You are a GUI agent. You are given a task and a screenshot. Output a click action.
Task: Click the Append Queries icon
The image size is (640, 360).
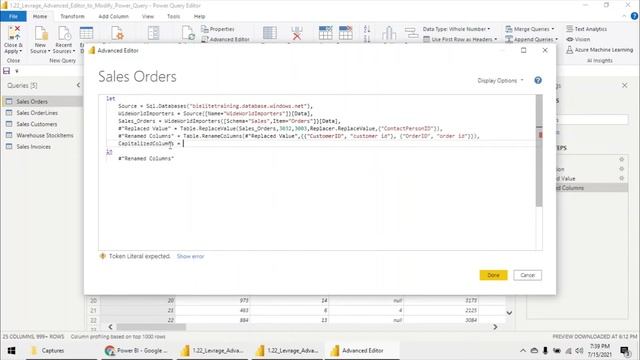509,39
